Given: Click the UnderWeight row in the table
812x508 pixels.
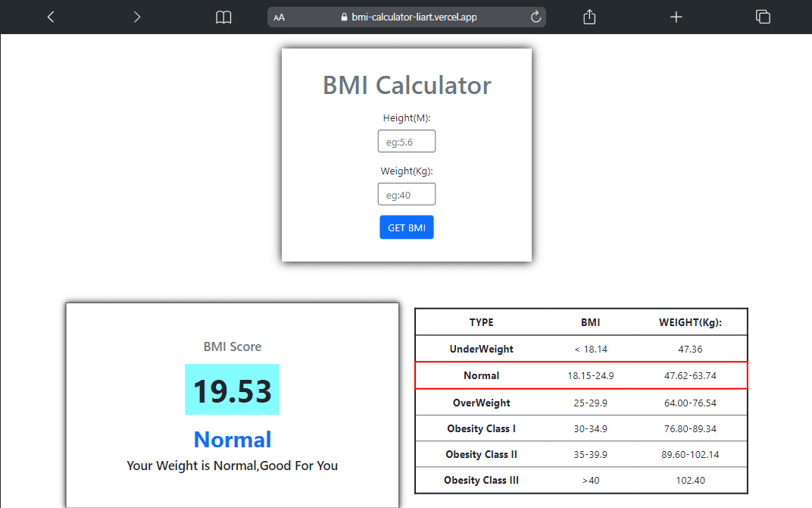Looking at the screenshot, I should 481,349.
